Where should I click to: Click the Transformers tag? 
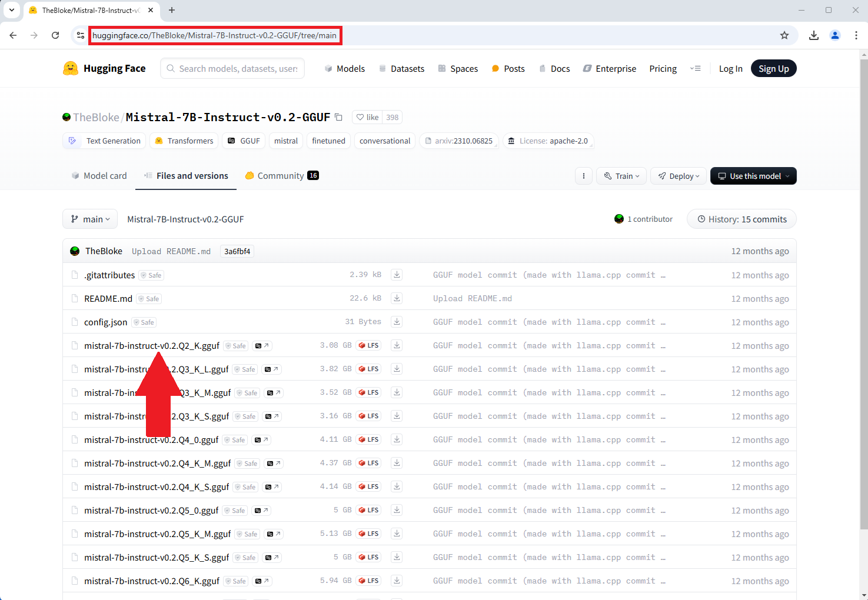coord(184,141)
